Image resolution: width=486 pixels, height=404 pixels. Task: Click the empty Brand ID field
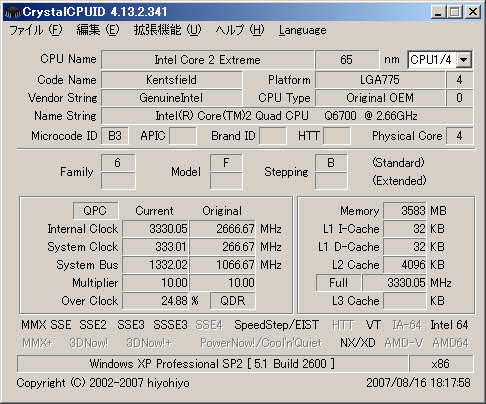pyautogui.click(x=273, y=136)
